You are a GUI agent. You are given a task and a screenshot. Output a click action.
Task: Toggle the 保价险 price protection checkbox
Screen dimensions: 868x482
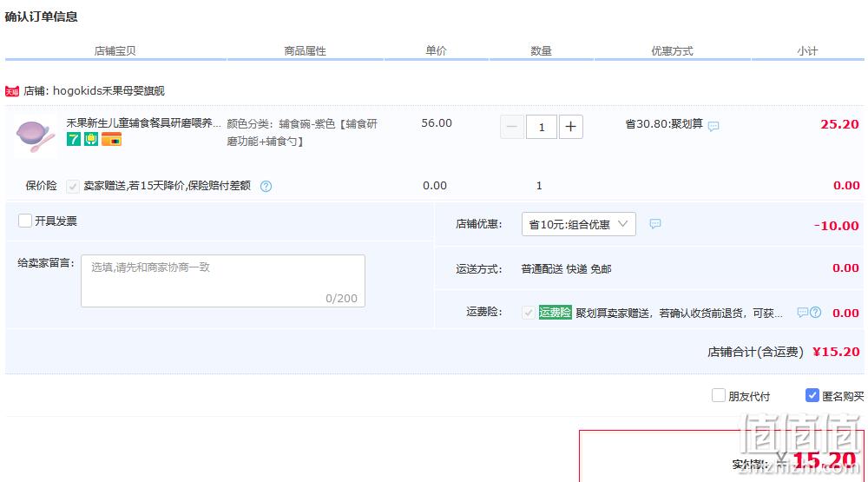click(x=73, y=186)
